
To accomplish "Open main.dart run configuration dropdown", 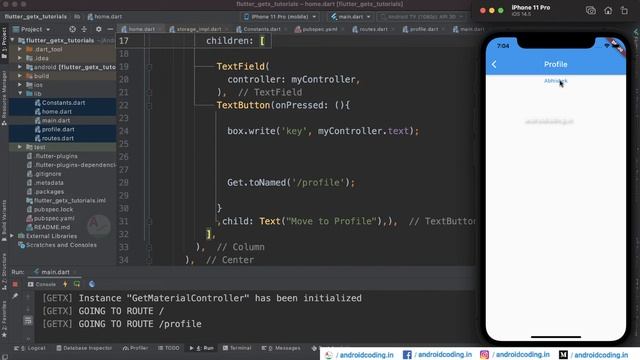I will (350, 17).
